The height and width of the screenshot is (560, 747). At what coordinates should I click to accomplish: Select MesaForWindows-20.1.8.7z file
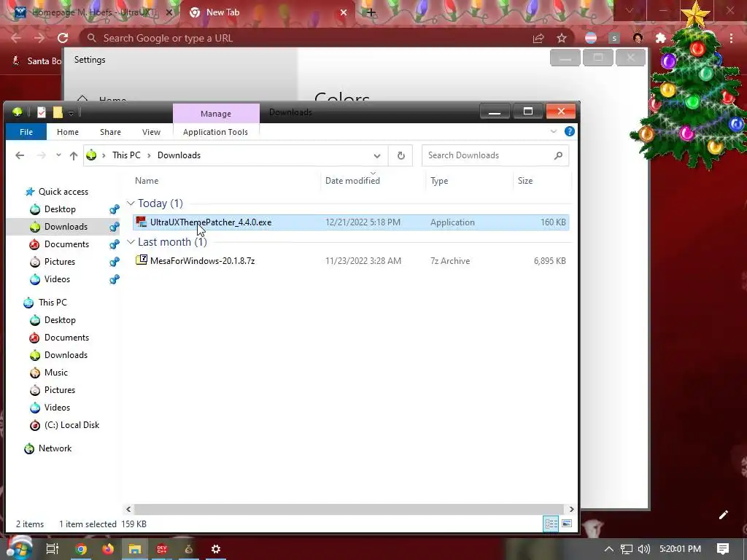click(x=351, y=261)
